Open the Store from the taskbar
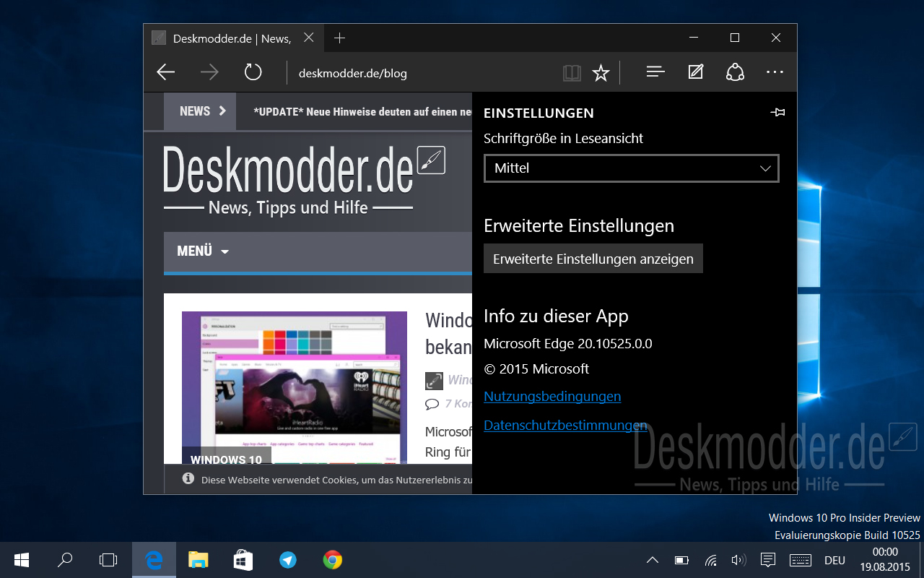This screenshot has width=924, height=578. [243, 560]
